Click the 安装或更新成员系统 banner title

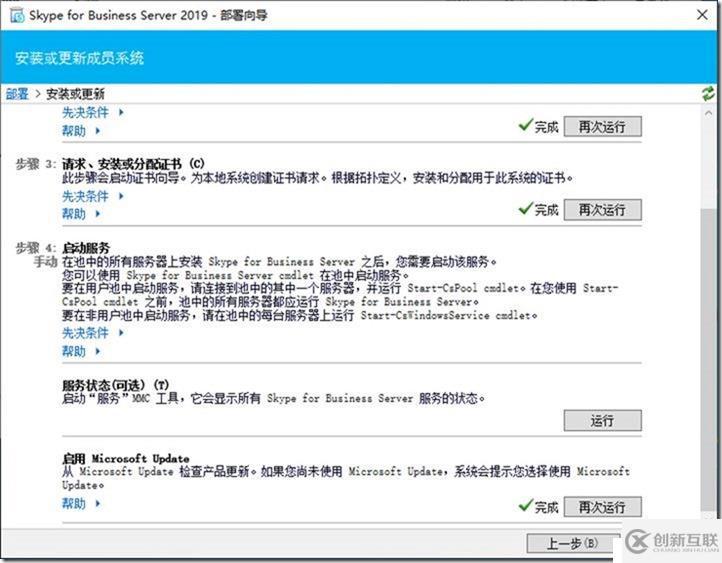click(x=79, y=58)
